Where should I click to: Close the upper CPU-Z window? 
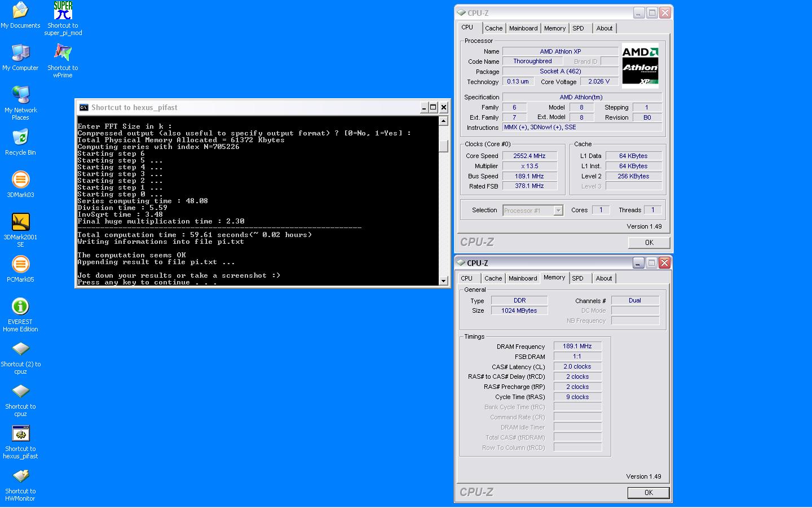(x=665, y=12)
